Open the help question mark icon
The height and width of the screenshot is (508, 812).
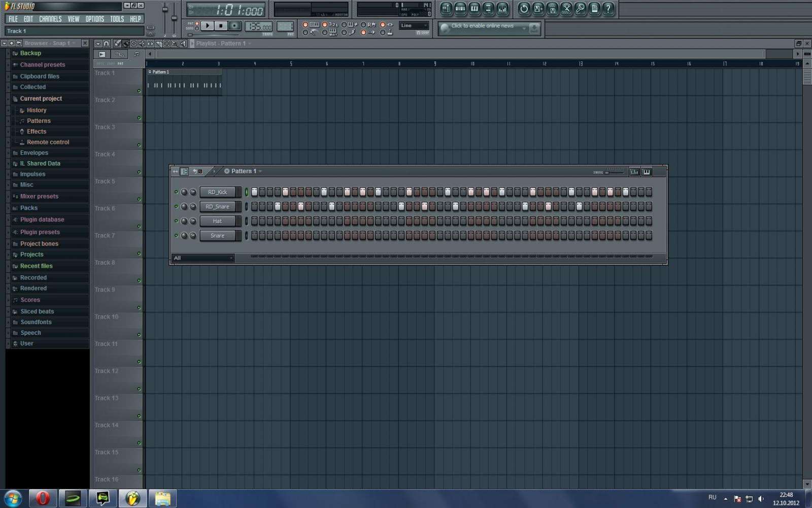pyautogui.click(x=608, y=9)
